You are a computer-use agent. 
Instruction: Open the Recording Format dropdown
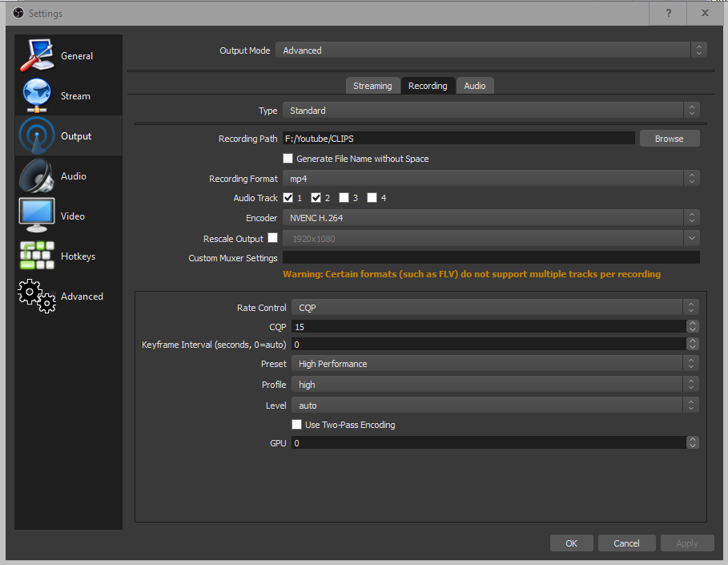491,179
